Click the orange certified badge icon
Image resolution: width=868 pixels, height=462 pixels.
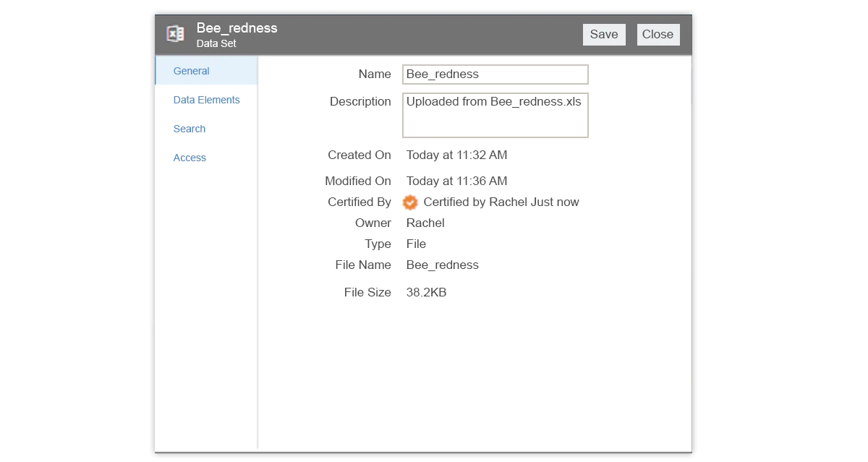[410, 202]
